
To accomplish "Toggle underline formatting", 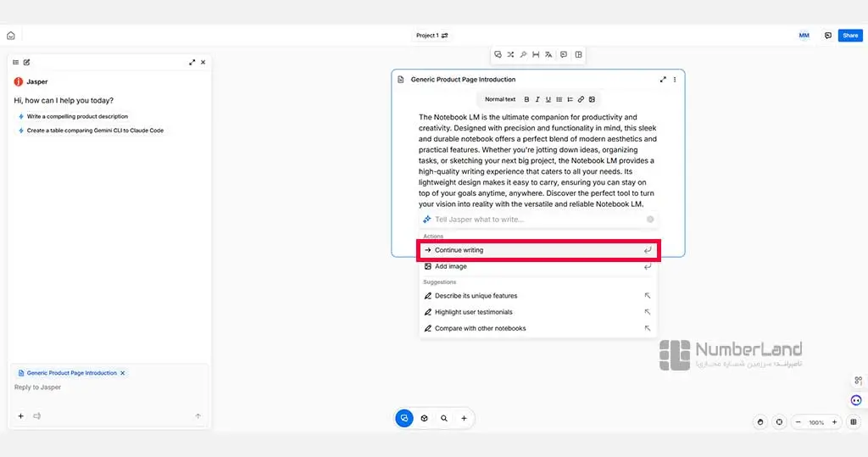I will point(548,100).
